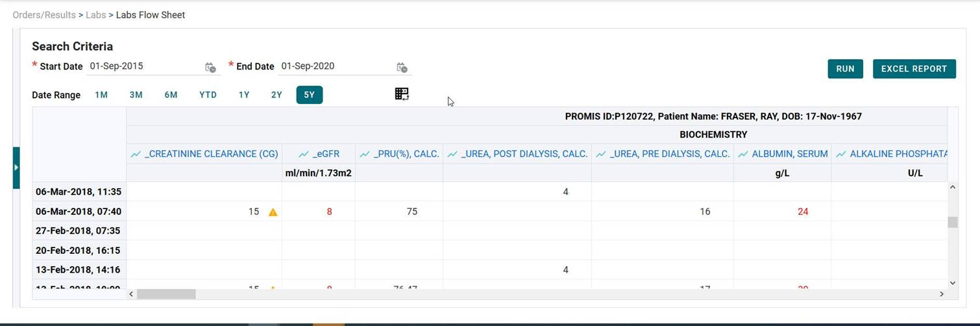The width and height of the screenshot is (980, 326).
Task: Open trend chart icon for _eGFR
Action: 304,154
